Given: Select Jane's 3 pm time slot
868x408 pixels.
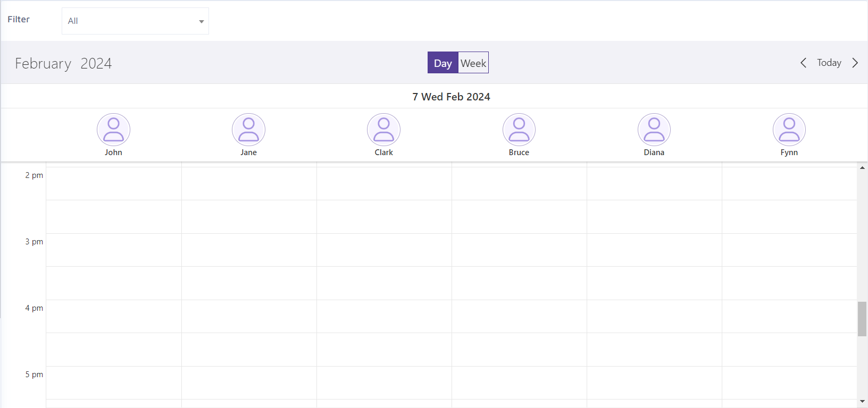Looking at the screenshot, I should (249, 250).
